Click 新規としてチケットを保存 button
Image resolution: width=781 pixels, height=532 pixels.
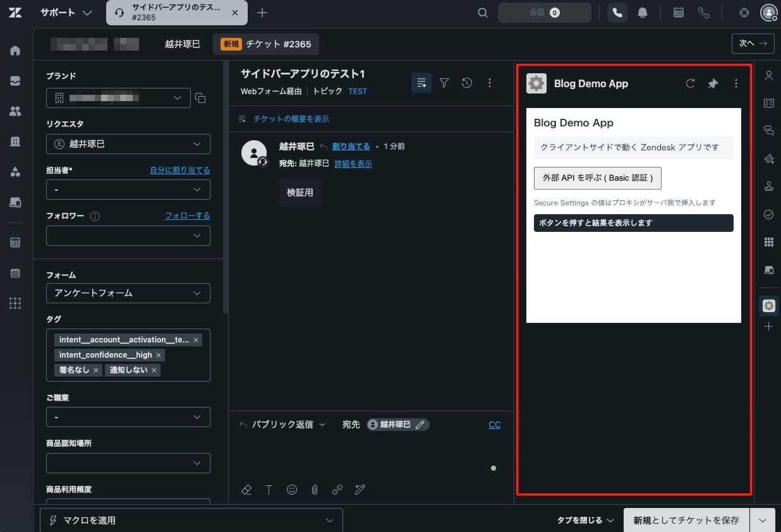pos(686,521)
